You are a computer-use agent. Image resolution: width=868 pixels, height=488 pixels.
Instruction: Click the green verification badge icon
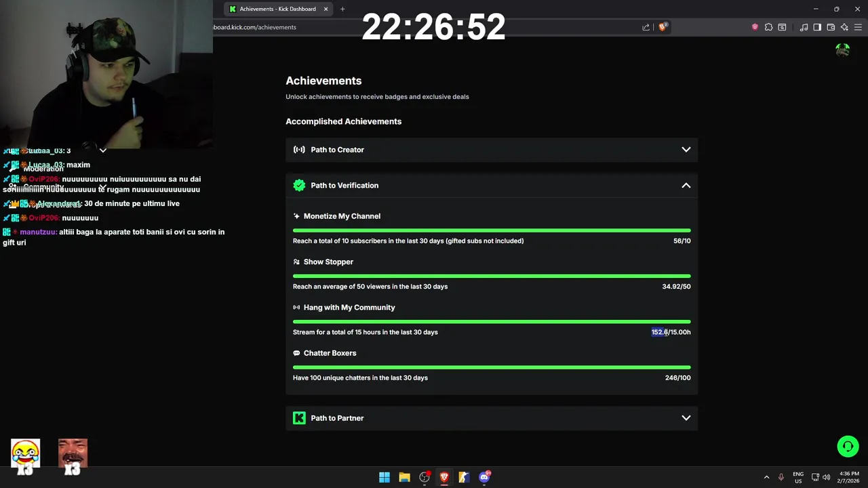pyautogui.click(x=299, y=185)
